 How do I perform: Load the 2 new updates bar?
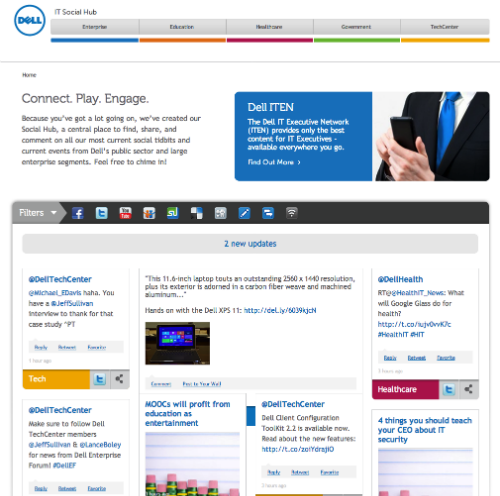[x=250, y=244]
